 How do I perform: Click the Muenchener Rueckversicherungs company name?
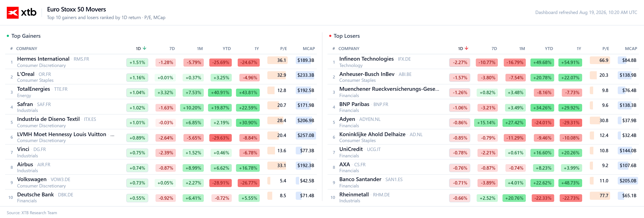coord(389,89)
